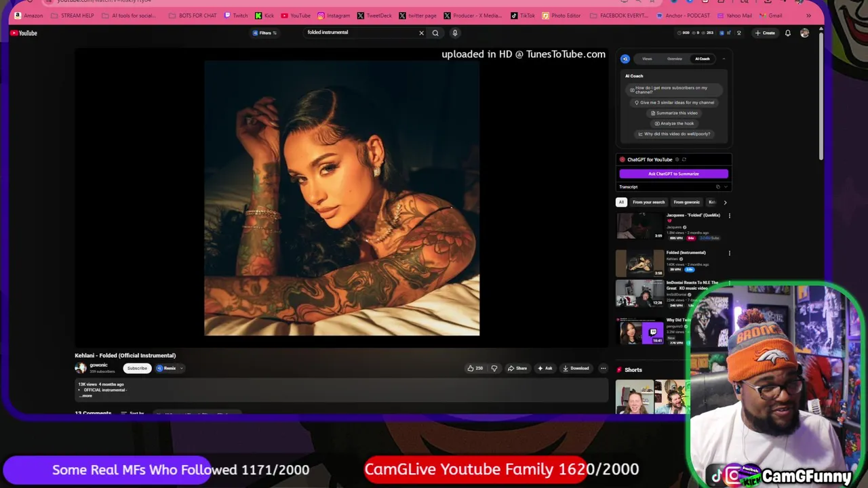This screenshot has height=488, width=868.
Task: Clear the search box with the X icon
Action: pos(421,33)
